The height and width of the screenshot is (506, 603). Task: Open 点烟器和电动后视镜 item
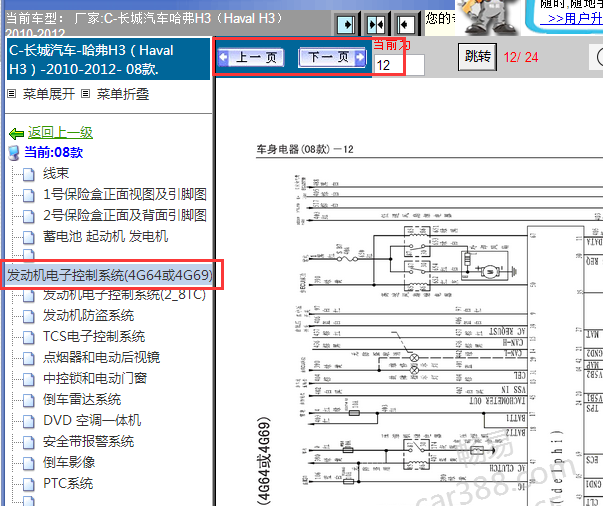tap(101, 358)
